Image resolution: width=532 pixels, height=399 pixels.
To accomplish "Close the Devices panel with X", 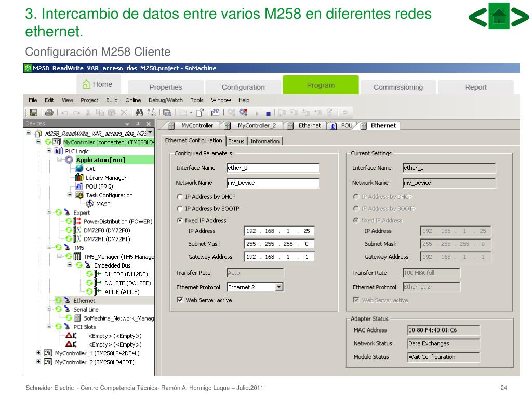I will 148,124.
